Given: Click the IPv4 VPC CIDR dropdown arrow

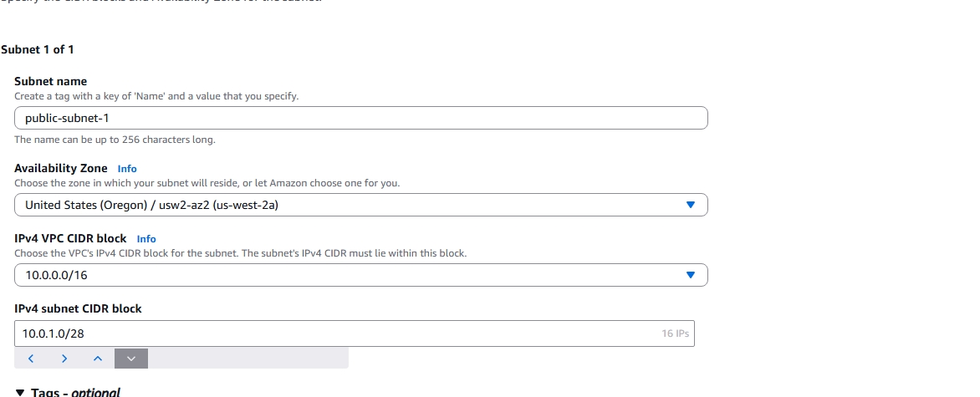Looking at the screenshot, I should point(690,275).
